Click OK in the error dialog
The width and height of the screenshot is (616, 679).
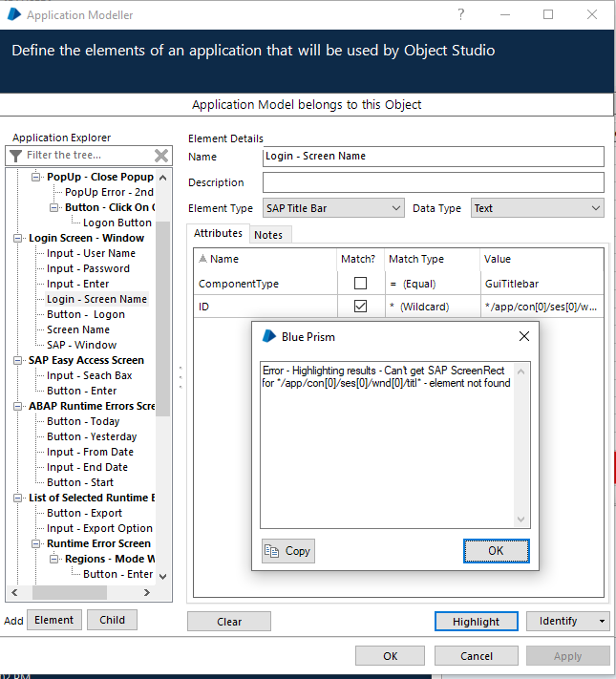coord(496,551)
